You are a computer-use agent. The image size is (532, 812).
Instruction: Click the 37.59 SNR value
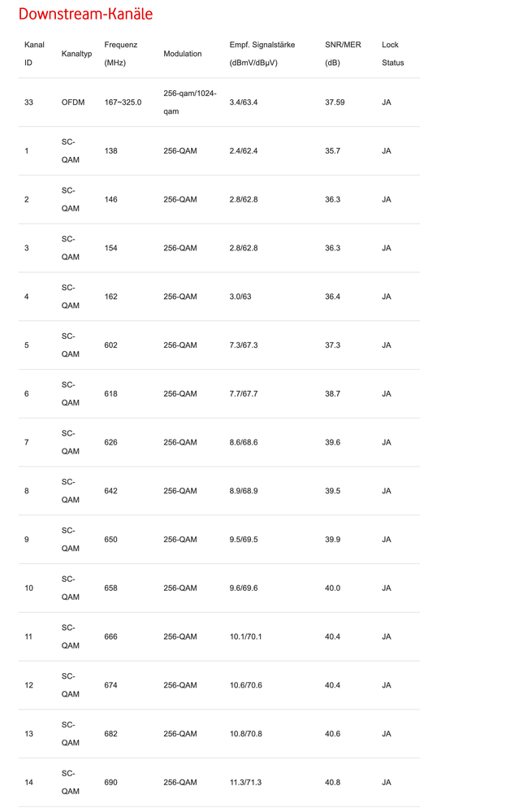click(335, 102)
